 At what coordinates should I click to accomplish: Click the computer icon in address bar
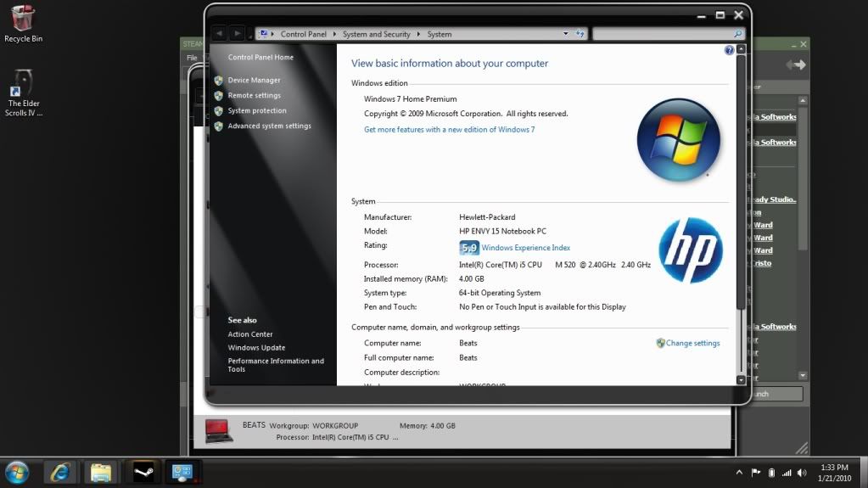[264, 34]
